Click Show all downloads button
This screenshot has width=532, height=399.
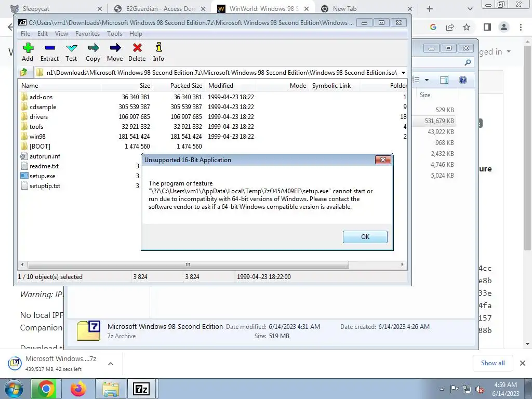(493, 363)
